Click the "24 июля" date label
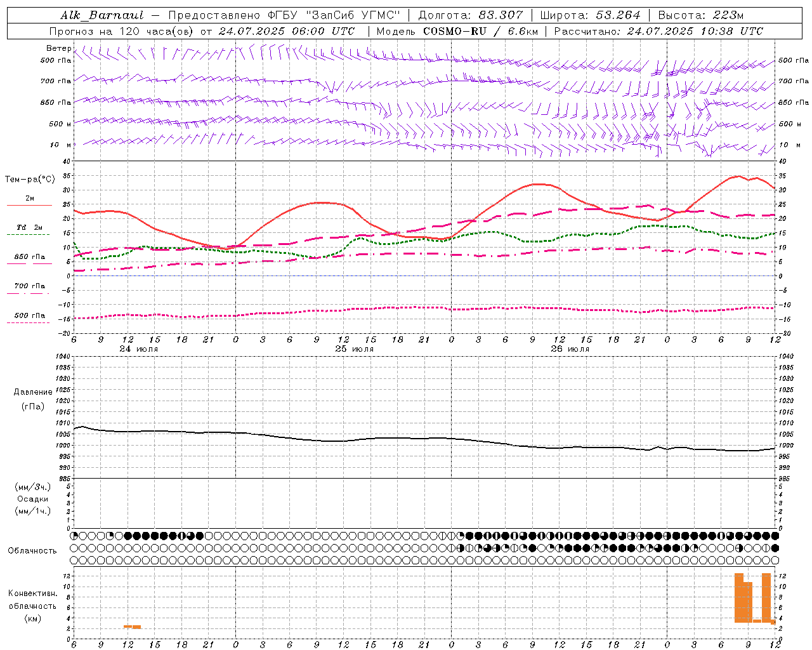The image size is (812, 650). tap(138, 349)
